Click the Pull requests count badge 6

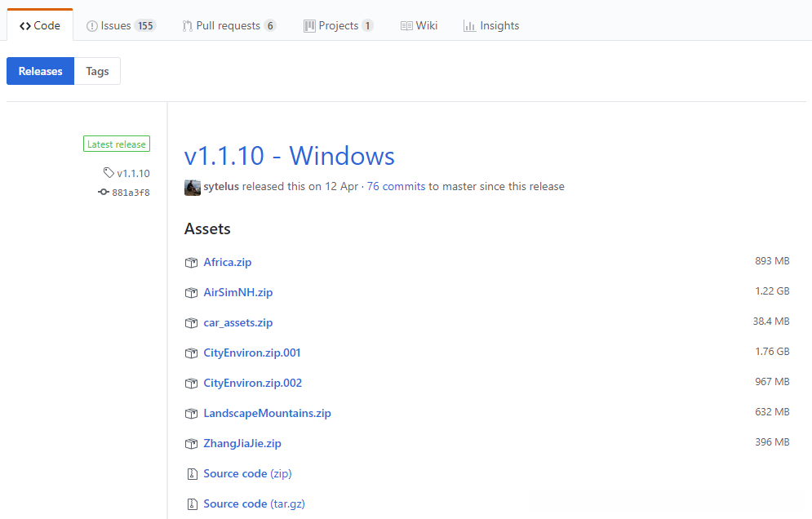coord(270,25)
